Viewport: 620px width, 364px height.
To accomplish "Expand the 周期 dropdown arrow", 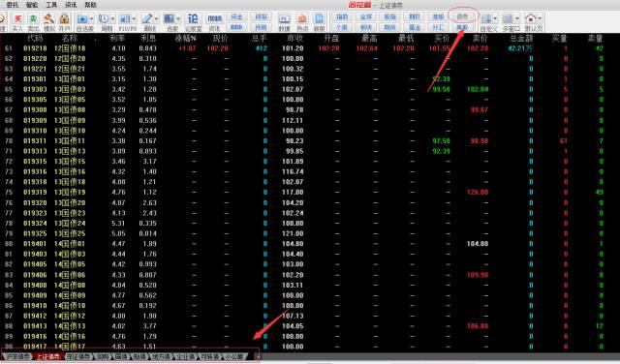I will pyautogui.click(x=112, y=19).
